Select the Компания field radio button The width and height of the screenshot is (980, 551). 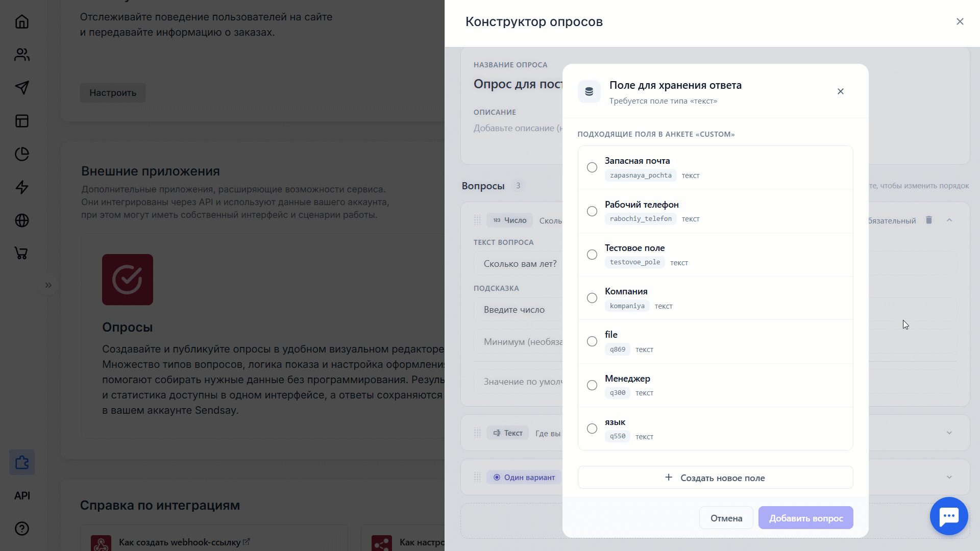592,298
